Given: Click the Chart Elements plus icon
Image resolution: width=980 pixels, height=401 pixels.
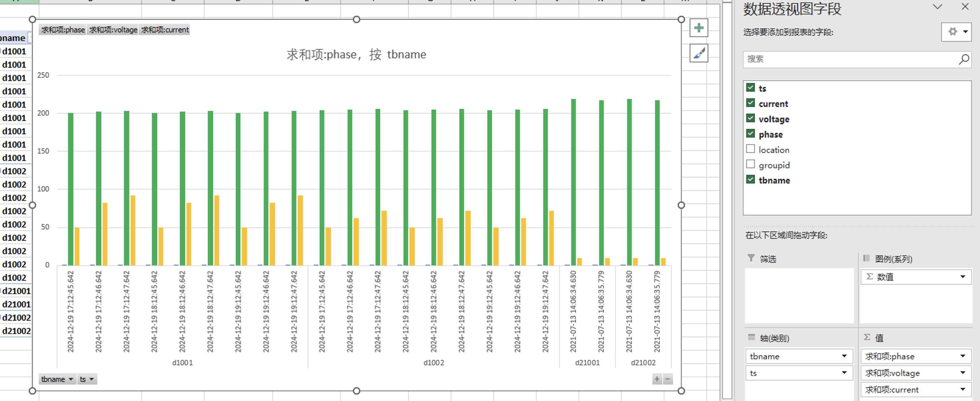Looking at the screenshot, I should [698, 28].
